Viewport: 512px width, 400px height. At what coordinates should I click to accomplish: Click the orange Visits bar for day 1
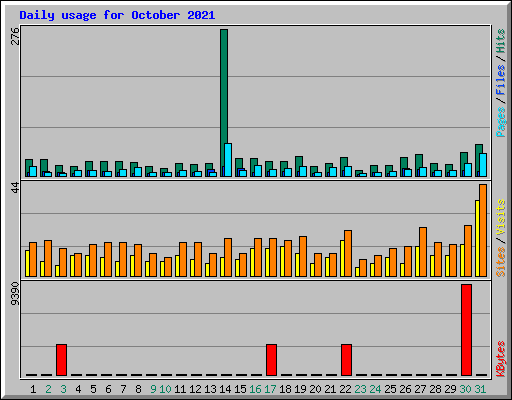click(33, 259)
